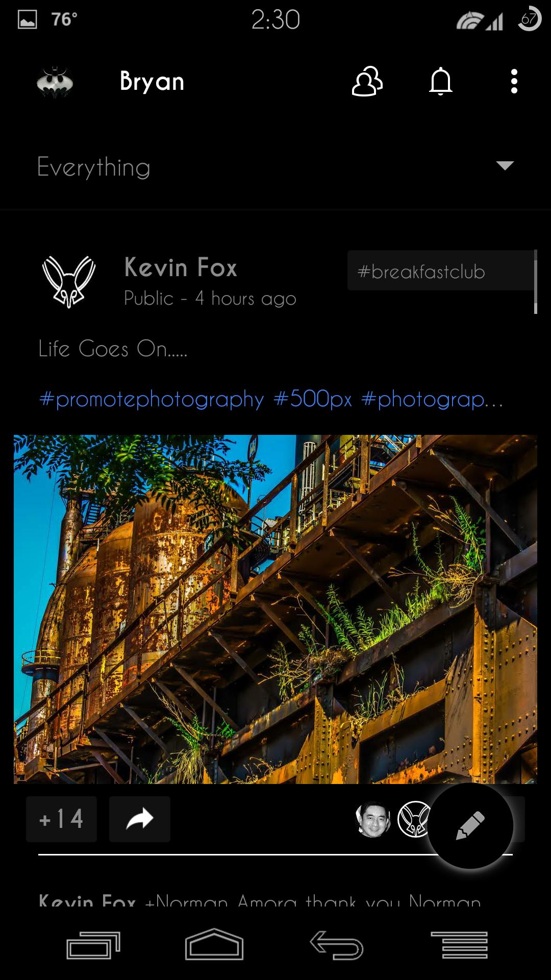Viewport: 551px width, 980px height.
Task: Open the #breakfastclub hashtag box
Action: pos(441,271)
